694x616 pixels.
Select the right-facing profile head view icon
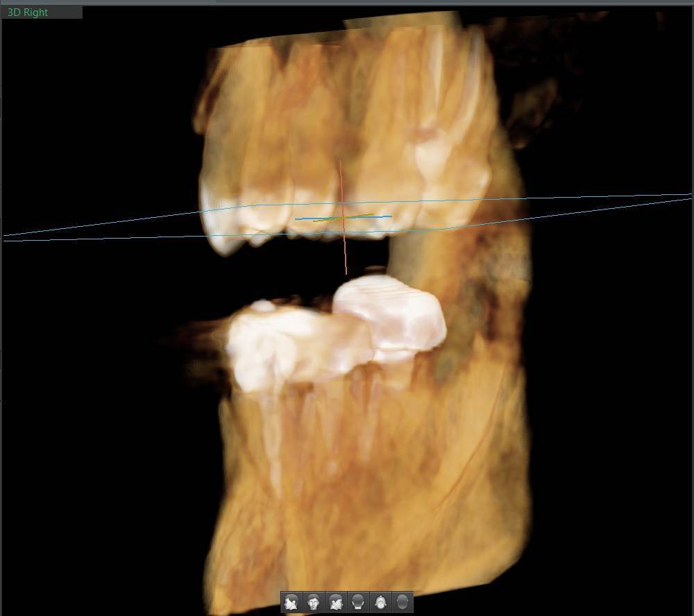pyautogui.click(x=336, y=601)
